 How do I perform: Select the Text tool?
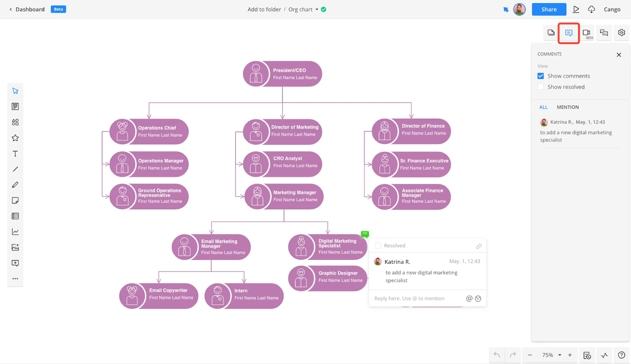pyautogui.click(x=15, y=153)
